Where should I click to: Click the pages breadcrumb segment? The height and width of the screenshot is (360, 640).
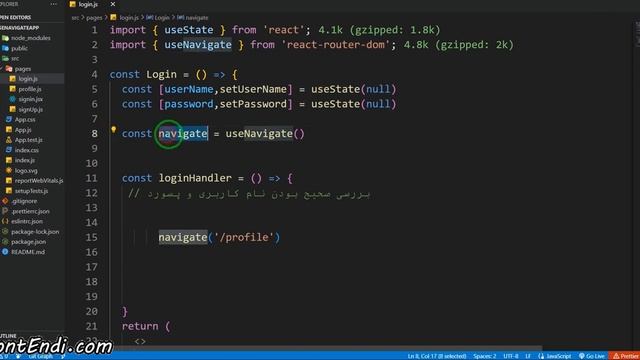(x=94, y=18)
